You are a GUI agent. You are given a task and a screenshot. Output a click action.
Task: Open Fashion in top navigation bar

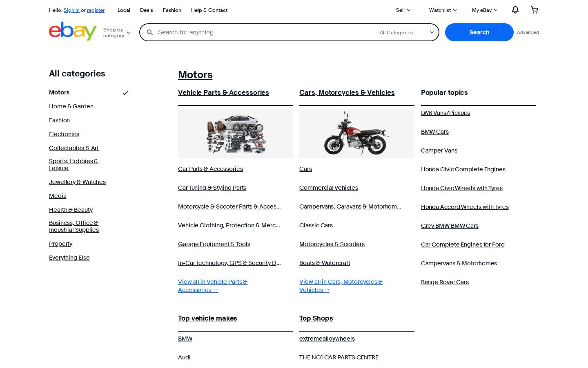point(172,10)
